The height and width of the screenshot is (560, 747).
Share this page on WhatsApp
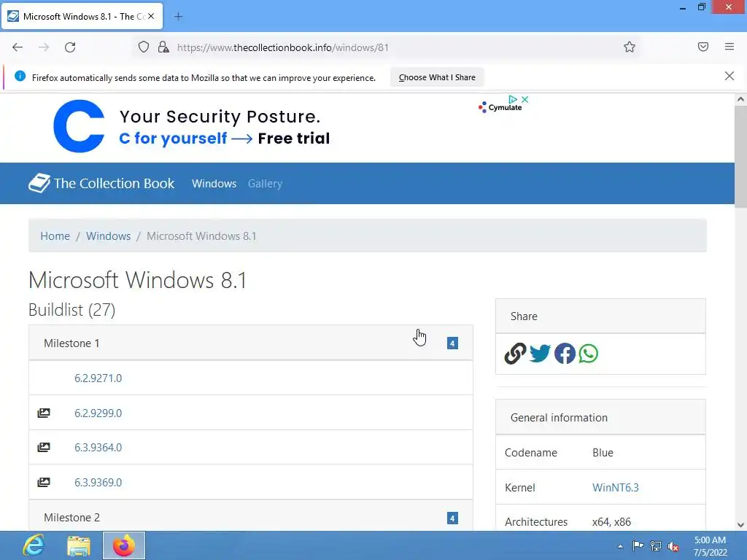[589, 354]
